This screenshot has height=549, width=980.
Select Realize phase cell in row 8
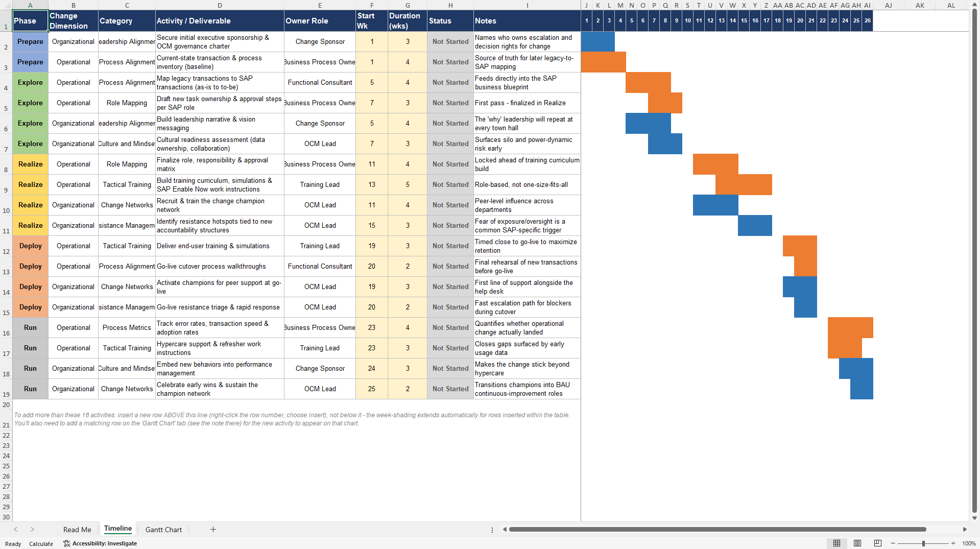[x=30, y=164]
